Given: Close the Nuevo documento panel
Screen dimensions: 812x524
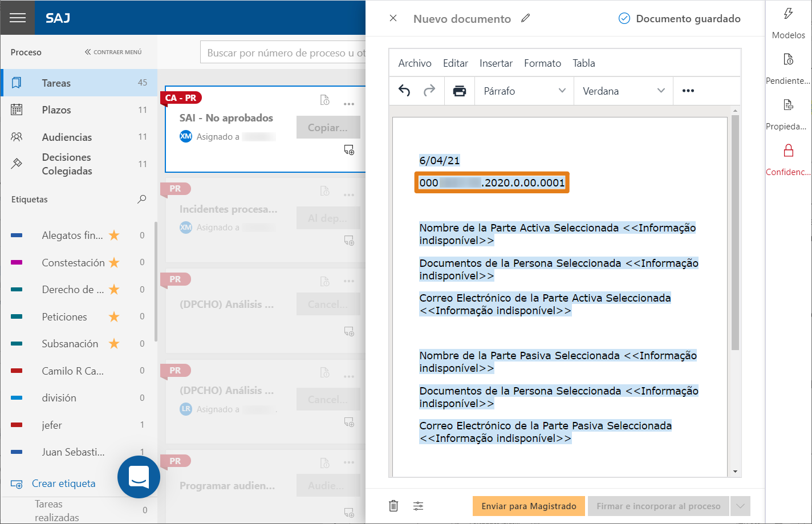Looking at the screenshot, I should coord(393,18).
